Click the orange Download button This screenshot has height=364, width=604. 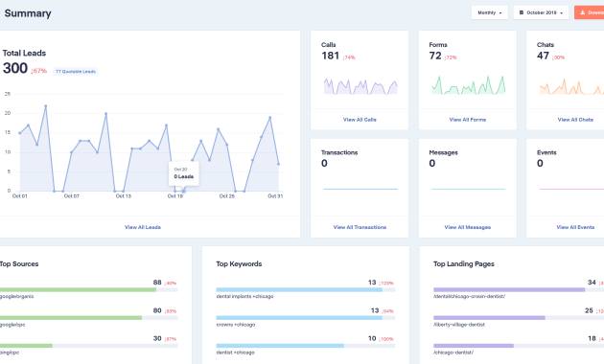click(590, 12)
